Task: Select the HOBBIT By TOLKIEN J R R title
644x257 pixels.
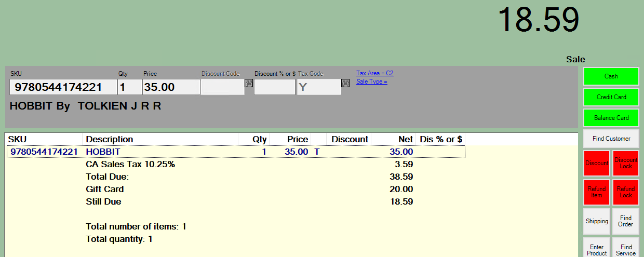Action: [85, 106]
